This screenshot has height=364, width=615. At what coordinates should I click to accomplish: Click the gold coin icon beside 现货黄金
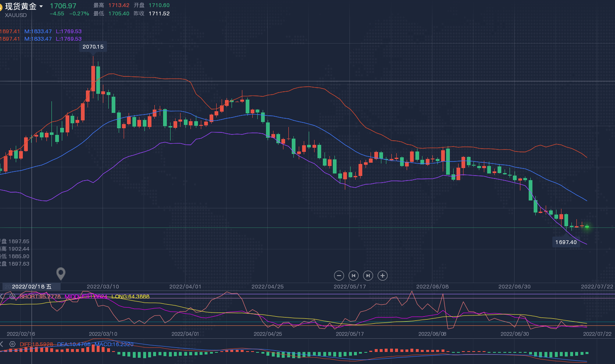pyautogui.click(x=1, y=7)
